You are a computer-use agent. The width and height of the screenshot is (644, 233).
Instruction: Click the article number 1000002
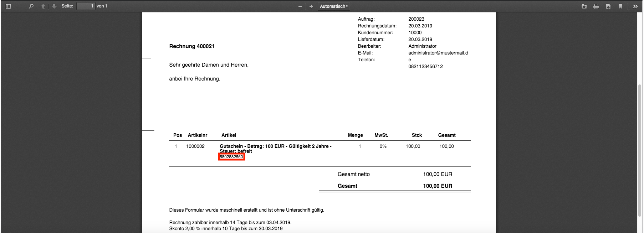coord(195,146)
